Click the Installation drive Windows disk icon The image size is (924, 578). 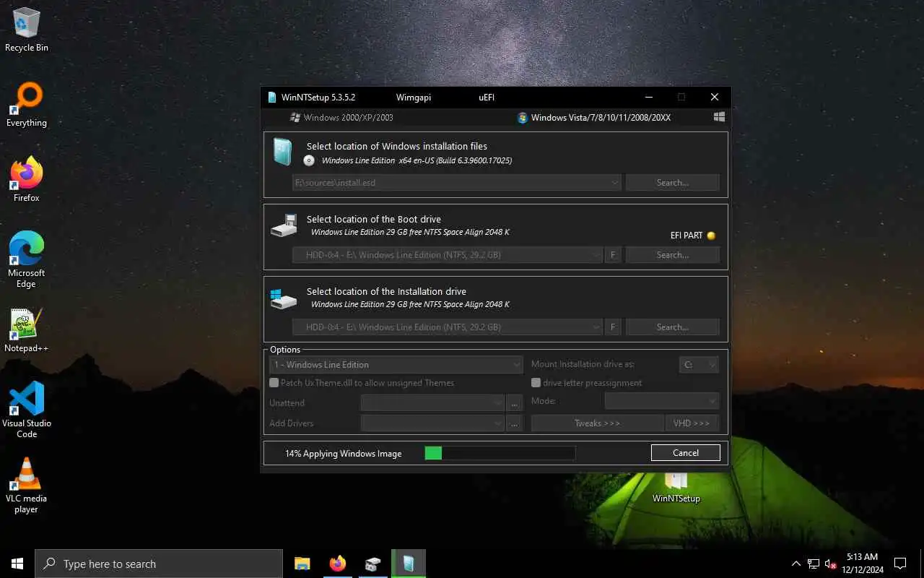[x=283, y=298]
